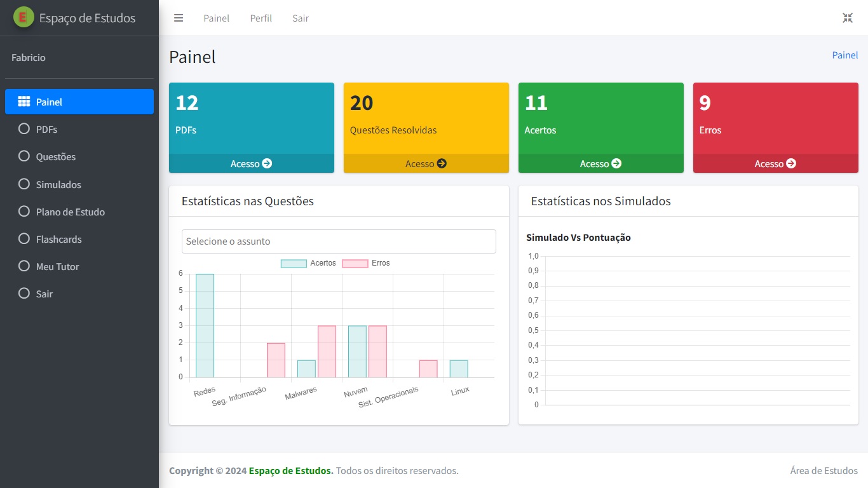868x488 pixels.
Task: Open Acesso link on Acertos card
Action: coord(600,163)
